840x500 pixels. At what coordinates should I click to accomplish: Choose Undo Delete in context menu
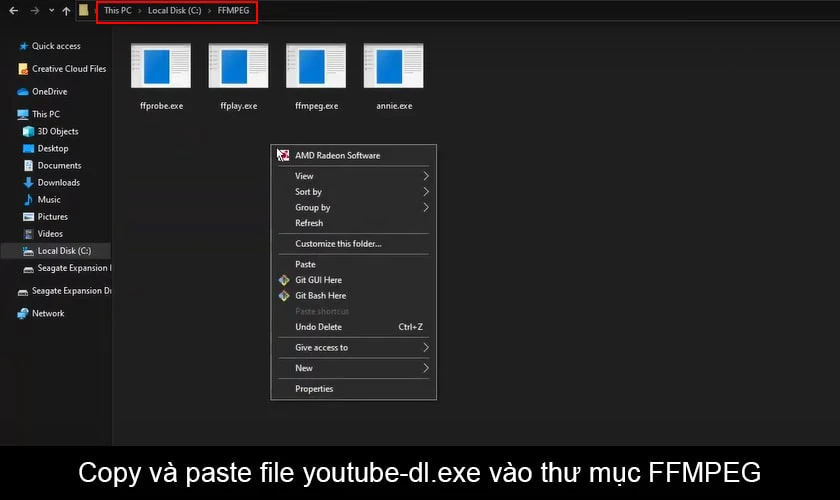354,327
